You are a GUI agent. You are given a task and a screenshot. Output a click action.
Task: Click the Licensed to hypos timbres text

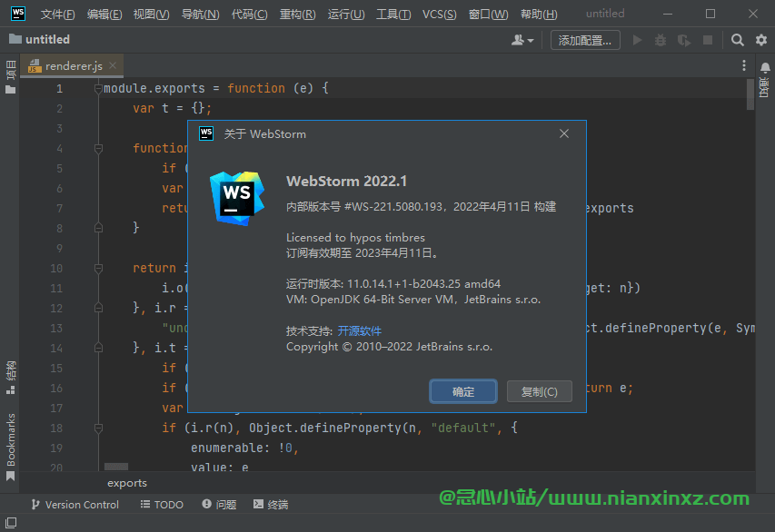[x=355, y=238]
